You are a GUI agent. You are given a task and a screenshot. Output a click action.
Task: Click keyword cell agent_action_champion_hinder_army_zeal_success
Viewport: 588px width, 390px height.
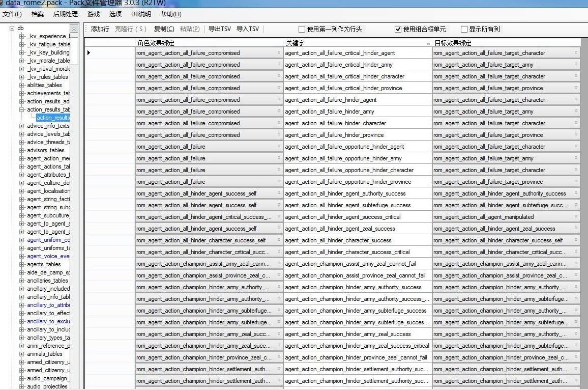tap(358, 334)
